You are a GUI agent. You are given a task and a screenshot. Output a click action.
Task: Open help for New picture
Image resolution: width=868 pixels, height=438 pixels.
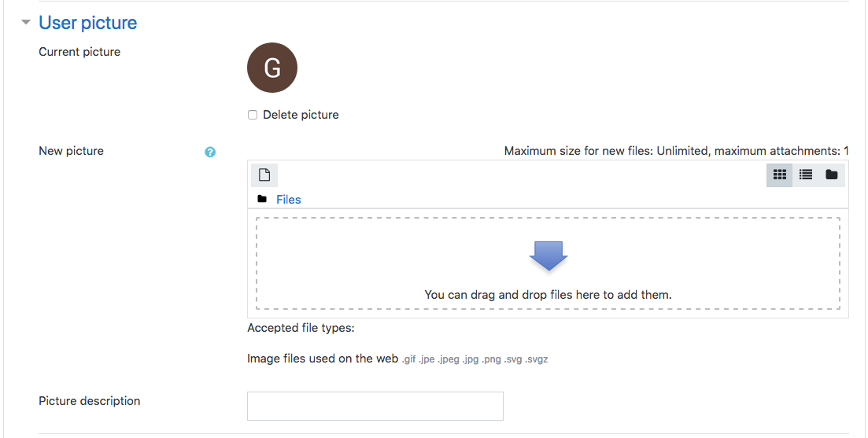[x=210, y=152]
